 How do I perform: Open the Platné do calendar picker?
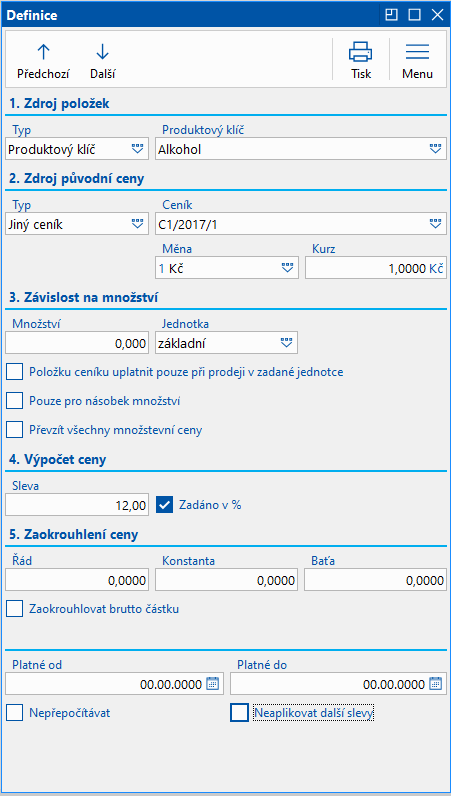(x=435, y=684)
